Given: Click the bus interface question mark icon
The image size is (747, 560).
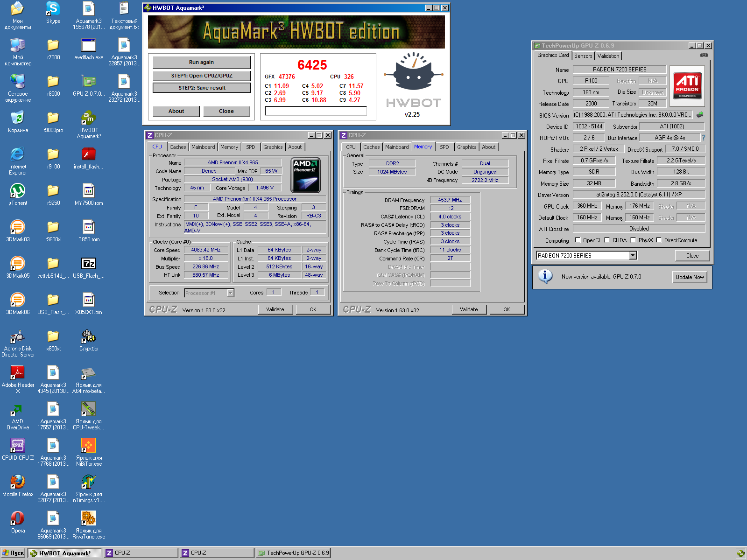Looking at the screenshot, I should point(704,138).
